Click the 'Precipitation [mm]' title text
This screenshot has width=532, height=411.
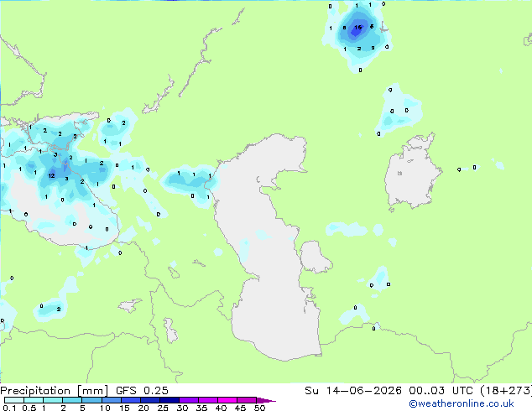pos(55,391)
